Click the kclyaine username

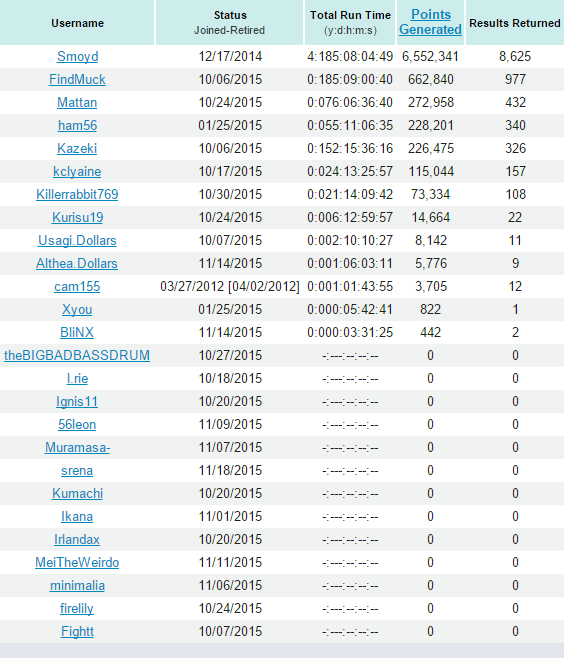click(x=77, y=172)
